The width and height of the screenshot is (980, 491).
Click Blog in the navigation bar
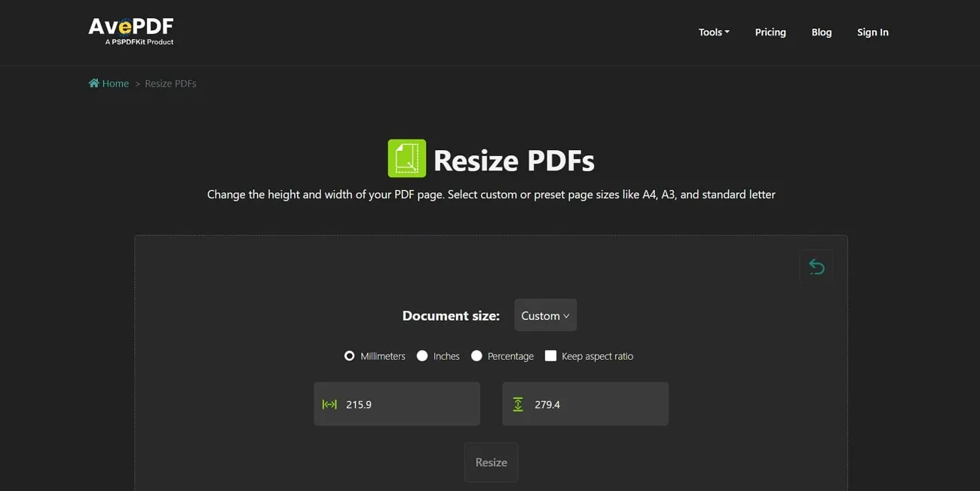821,32
